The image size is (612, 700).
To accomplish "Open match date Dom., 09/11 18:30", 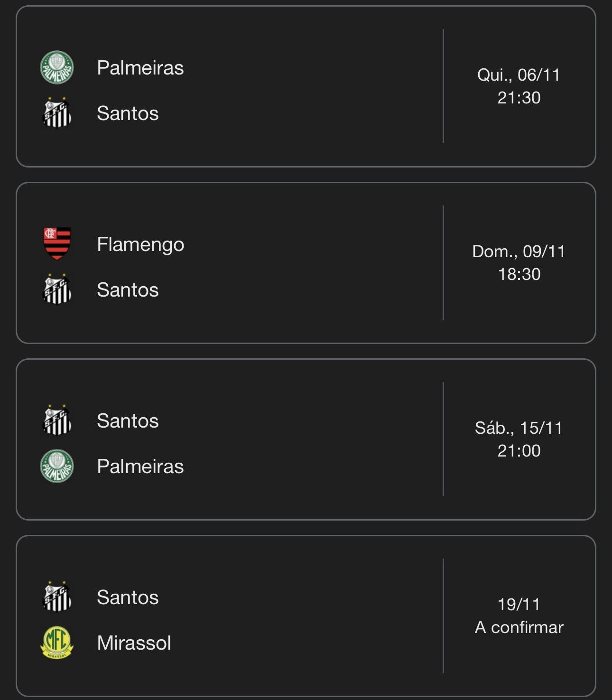I will pyautogui.click(x=519, y=262).
